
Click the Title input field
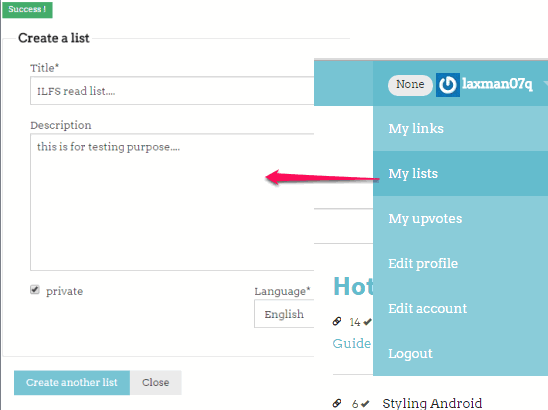point(172,91)
